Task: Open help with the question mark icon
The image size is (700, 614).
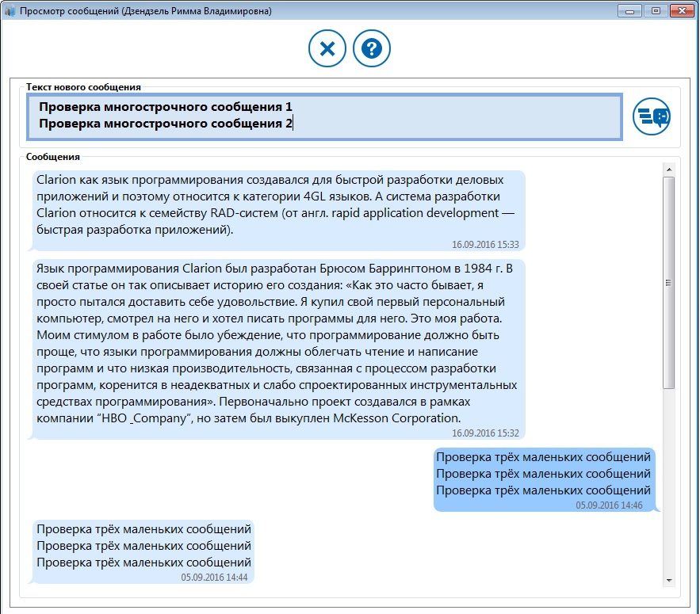Action: point(372,49)
